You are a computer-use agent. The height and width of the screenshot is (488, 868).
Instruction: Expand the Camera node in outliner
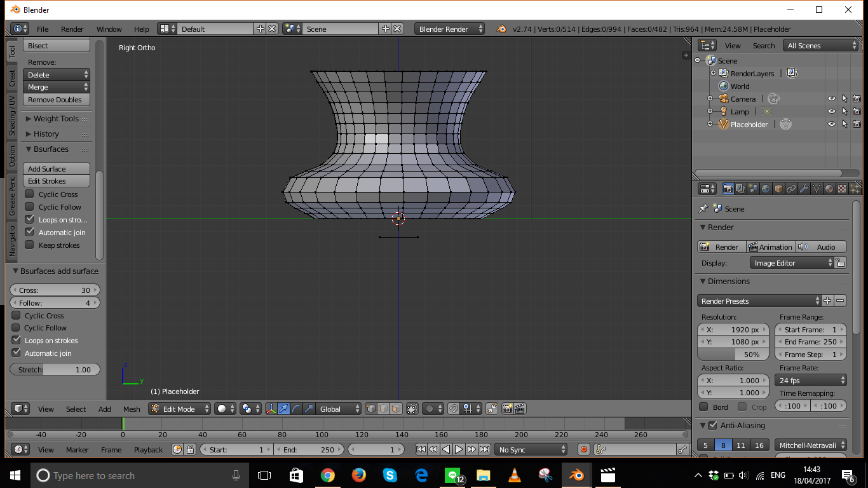[x=710, y=98]
